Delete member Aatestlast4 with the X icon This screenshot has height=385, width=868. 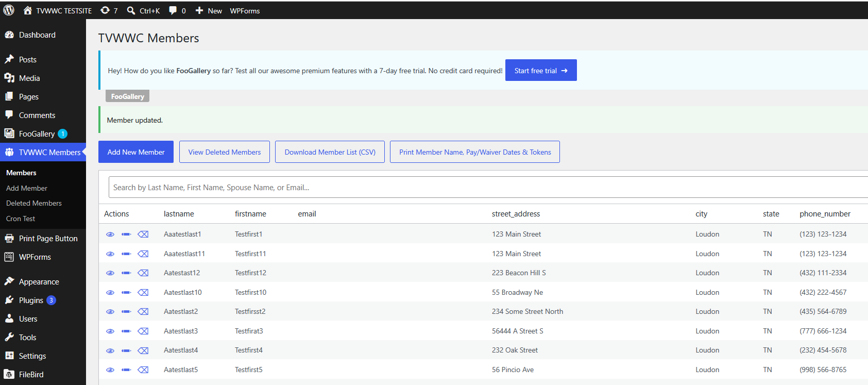click(143, 350)
